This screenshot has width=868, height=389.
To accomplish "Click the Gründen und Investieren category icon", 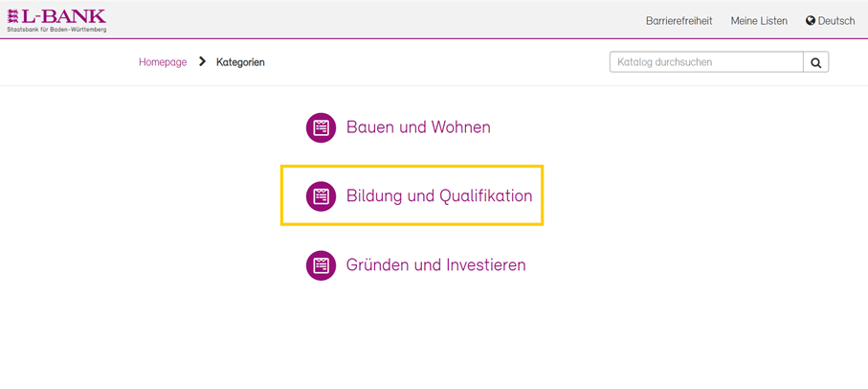I will pyautogui.click(x=321, y=265).
